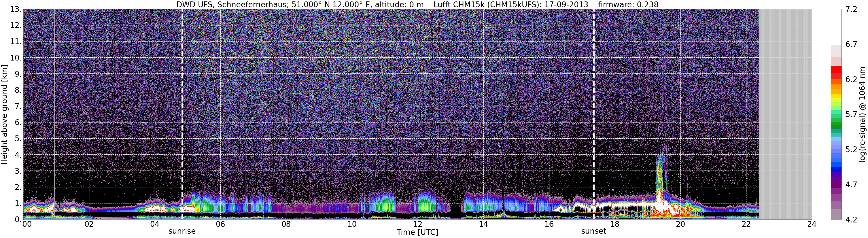
Task: Click the height axis tick label 3.
Action: pyautogui.click(x=18, y=171)
